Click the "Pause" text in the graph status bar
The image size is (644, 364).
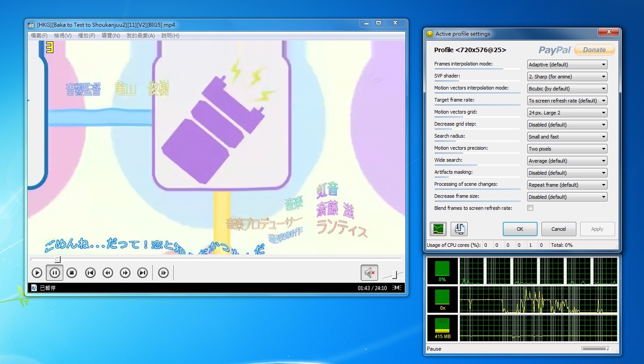(x=434, y=349)
